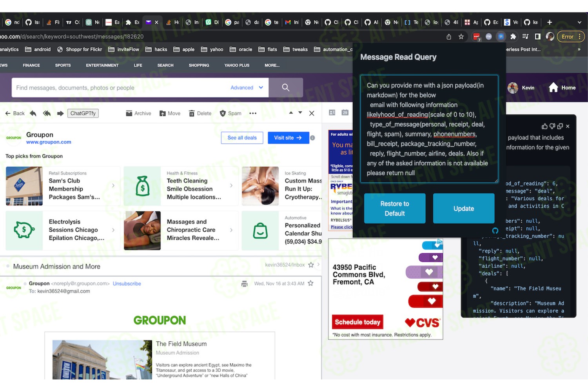The width and height of the screenshot is (588, 392).
Task: Go to the next message with the down arrow
Action: tap(300, 113)
